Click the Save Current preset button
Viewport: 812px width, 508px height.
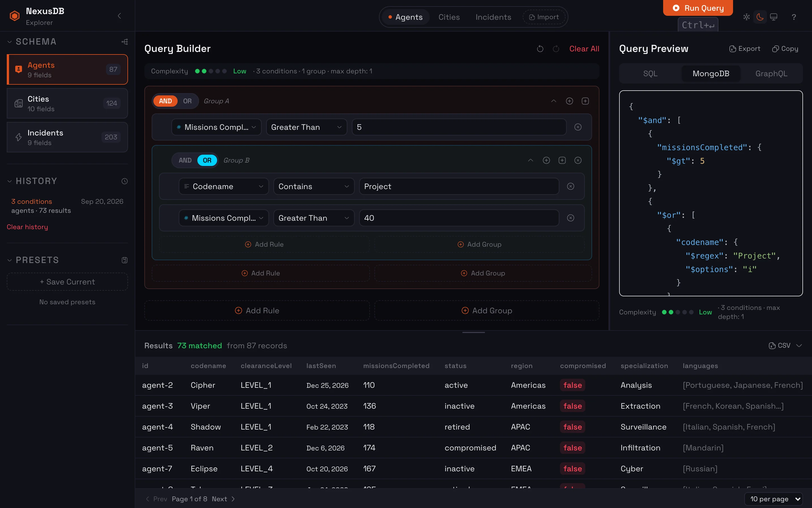(67, 282)
